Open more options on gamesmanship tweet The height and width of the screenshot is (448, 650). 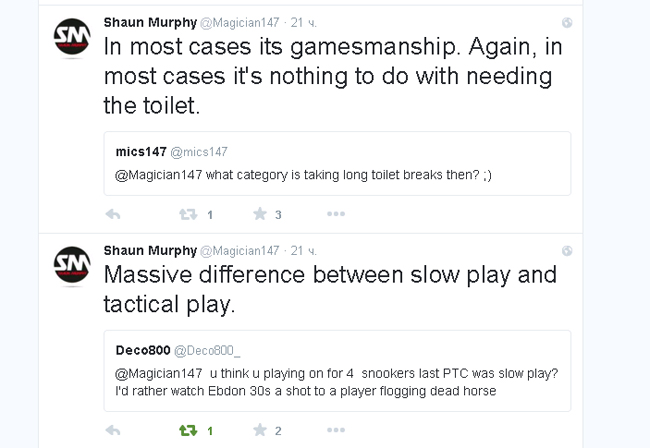[x=335, y=214]
